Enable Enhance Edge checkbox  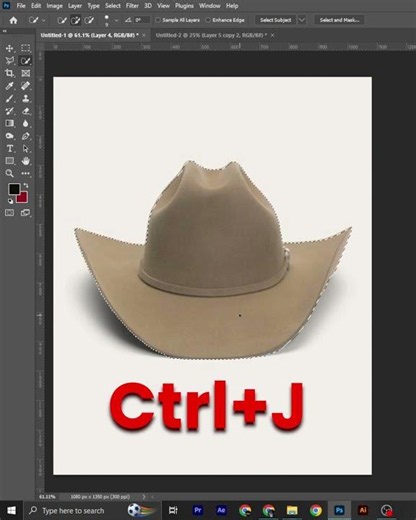[x=208, y=20]
